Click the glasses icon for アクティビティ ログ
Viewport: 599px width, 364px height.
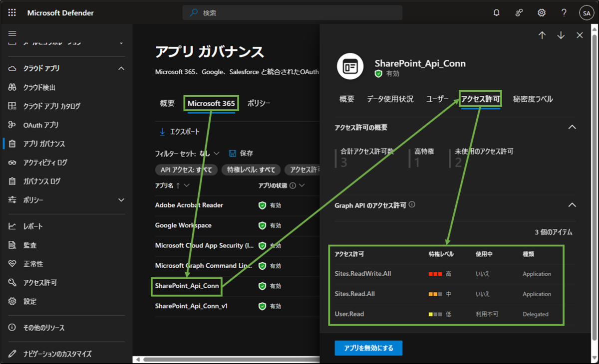[x=12, y=163]
